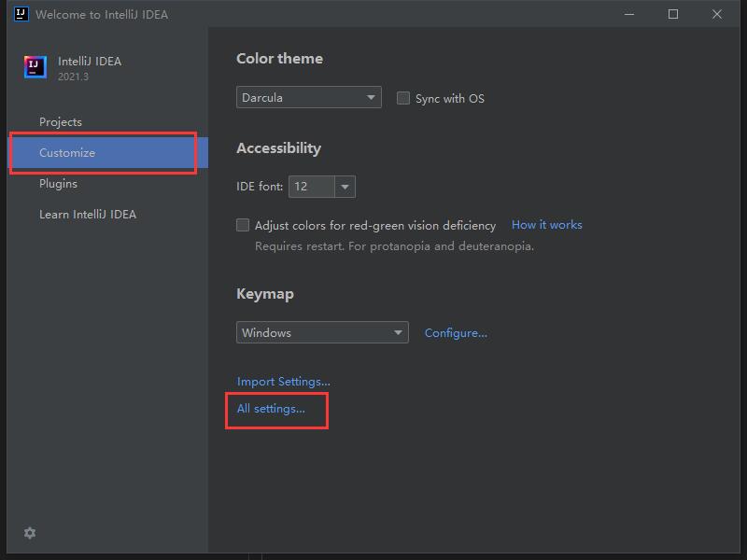
Task: Click the Accessibility heading
Action: click(x=278, y=148)
